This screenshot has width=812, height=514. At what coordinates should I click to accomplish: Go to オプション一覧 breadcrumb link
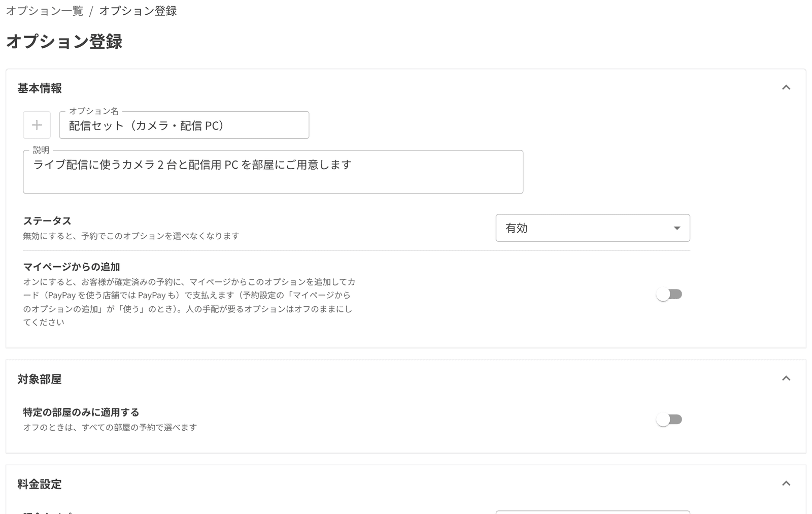point(45,11)
